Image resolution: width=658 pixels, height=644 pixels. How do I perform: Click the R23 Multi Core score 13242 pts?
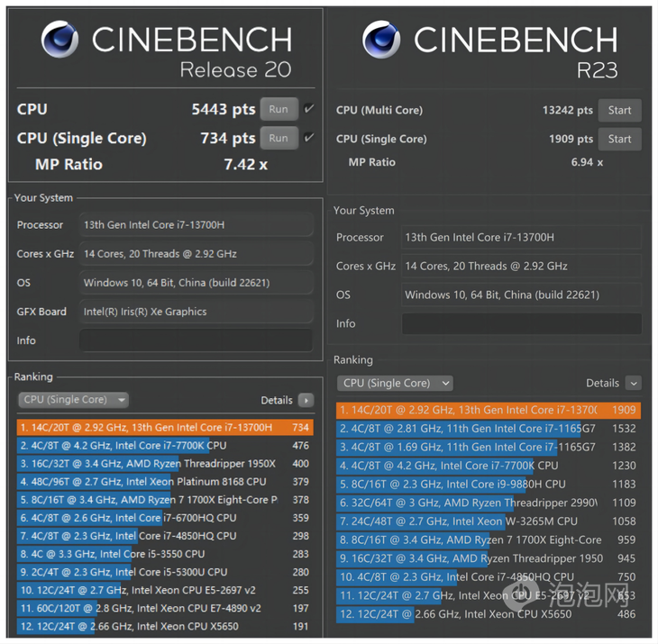[567, 110]
